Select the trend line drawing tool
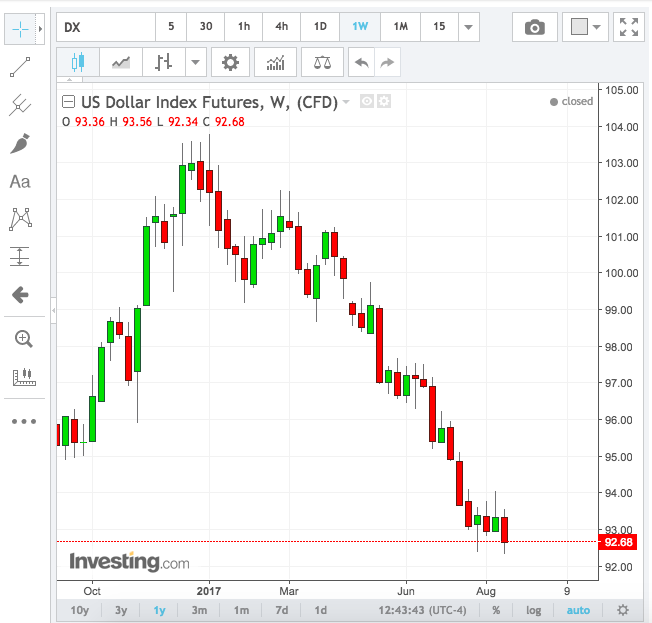 point(20,67)
